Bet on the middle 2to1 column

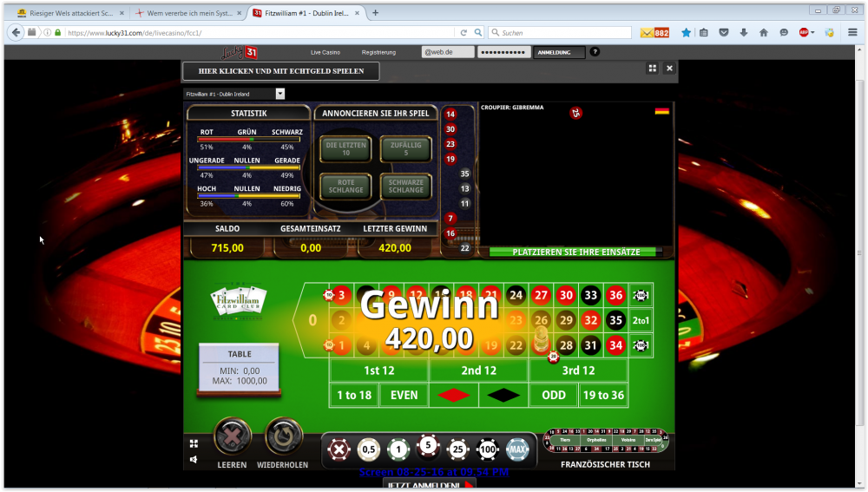[641, 320]
